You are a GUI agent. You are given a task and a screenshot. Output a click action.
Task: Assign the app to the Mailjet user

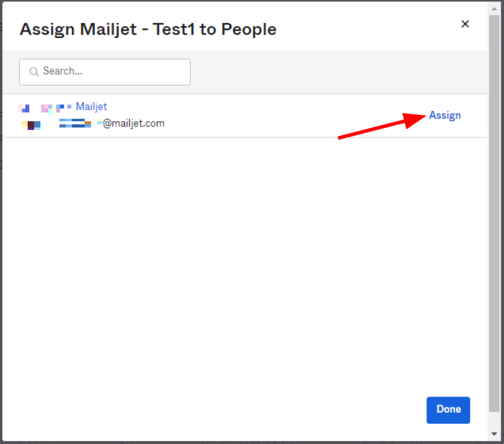coord(445,116)
